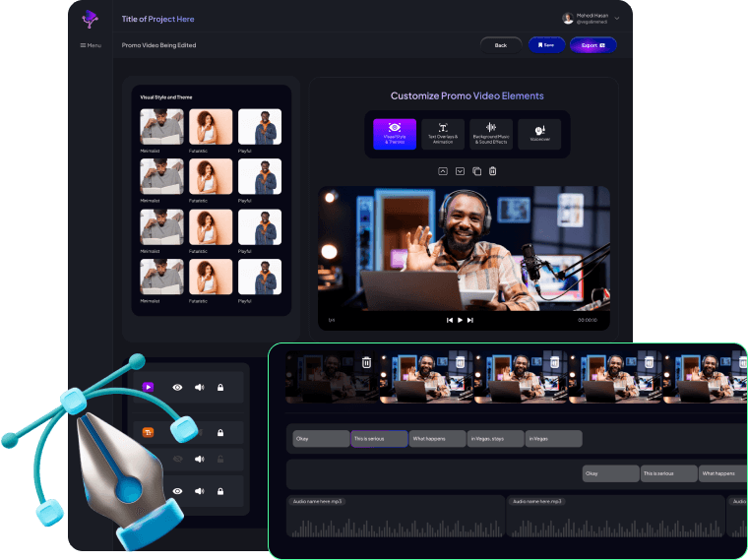Click the orange text track icon
Viewport: 748px width, 560px height.
point(149,433)
